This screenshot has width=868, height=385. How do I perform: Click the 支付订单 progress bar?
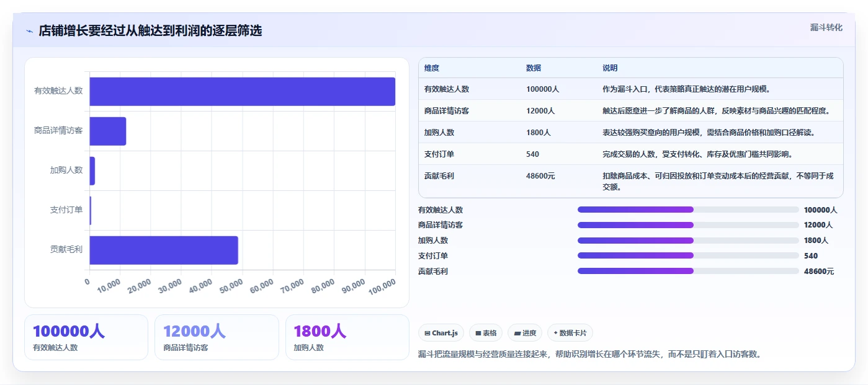click(688, 255)
